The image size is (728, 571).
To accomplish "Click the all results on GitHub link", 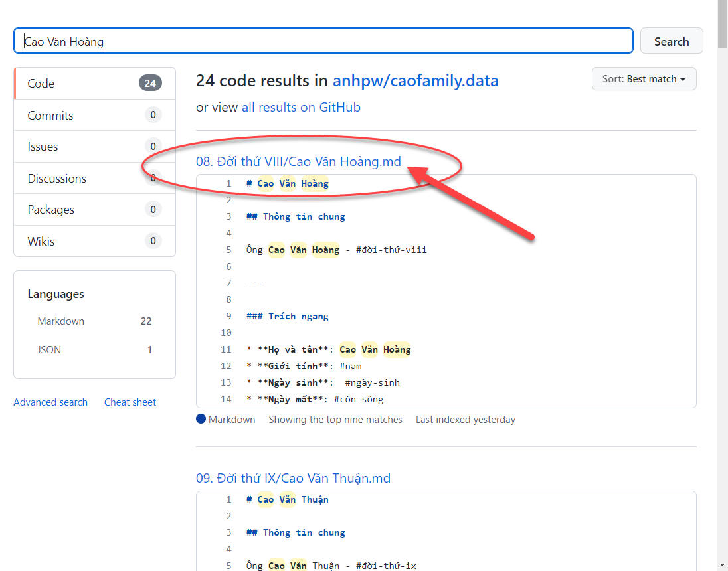I will (x=301, y=107).
